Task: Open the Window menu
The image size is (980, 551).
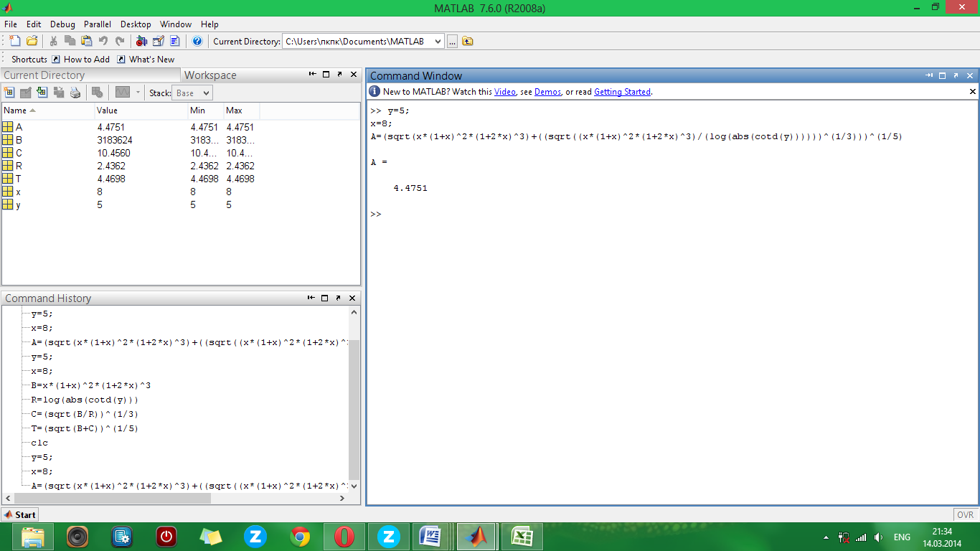Action: click(x=176, y=24)
